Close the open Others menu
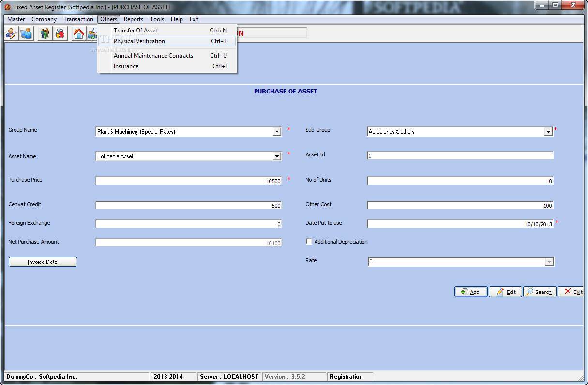 click(109, 19)
